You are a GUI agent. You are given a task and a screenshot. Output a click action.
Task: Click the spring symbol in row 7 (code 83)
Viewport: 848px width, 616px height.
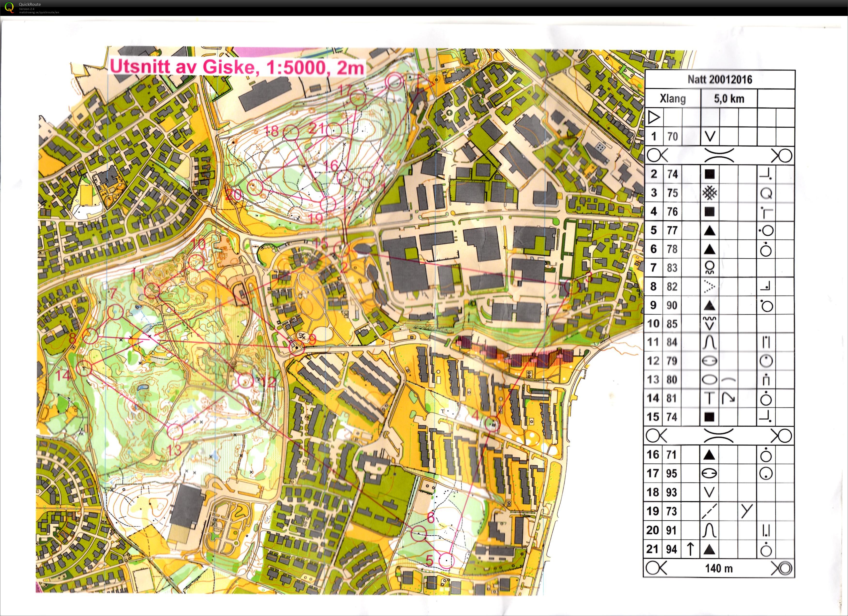[x=709, y=268]
